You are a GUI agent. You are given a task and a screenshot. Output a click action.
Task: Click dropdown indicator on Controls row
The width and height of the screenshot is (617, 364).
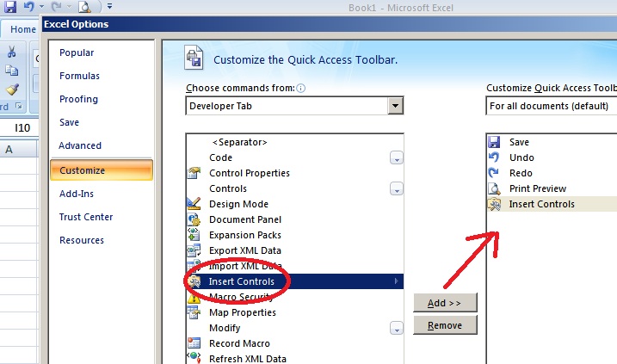(x=396, y=189)
